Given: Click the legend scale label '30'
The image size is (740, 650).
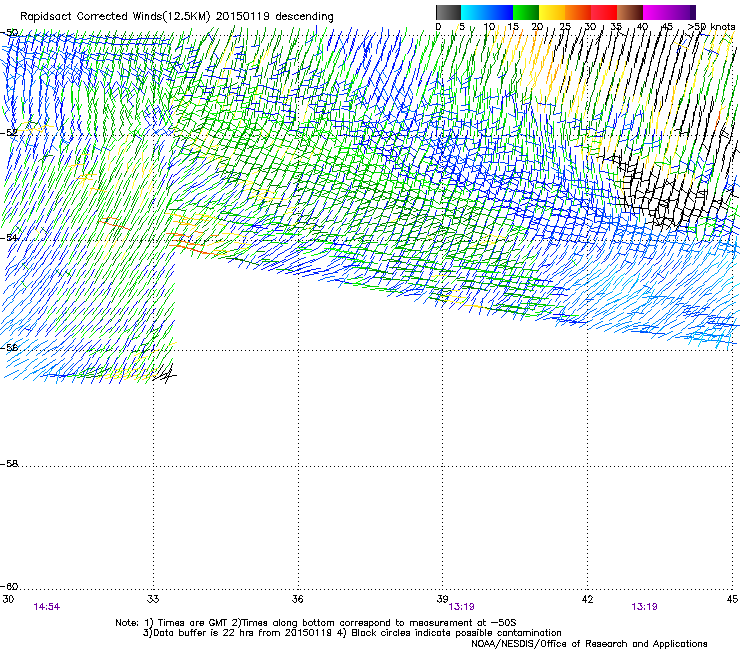Looking at the screenshot, I should (590, 26).
